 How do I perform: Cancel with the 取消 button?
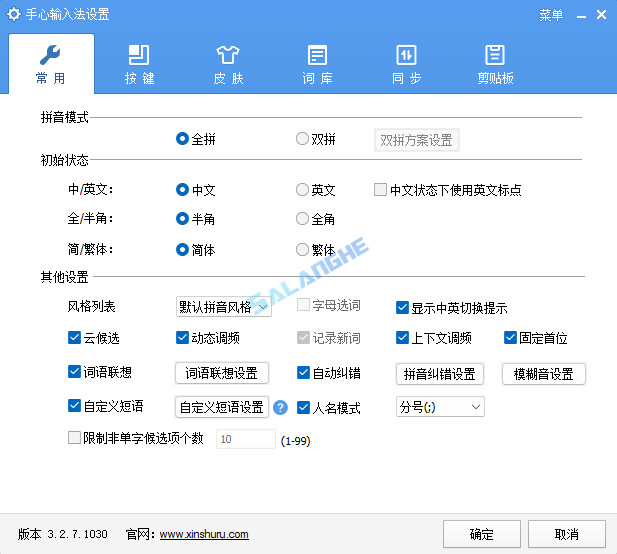point(567,534)
